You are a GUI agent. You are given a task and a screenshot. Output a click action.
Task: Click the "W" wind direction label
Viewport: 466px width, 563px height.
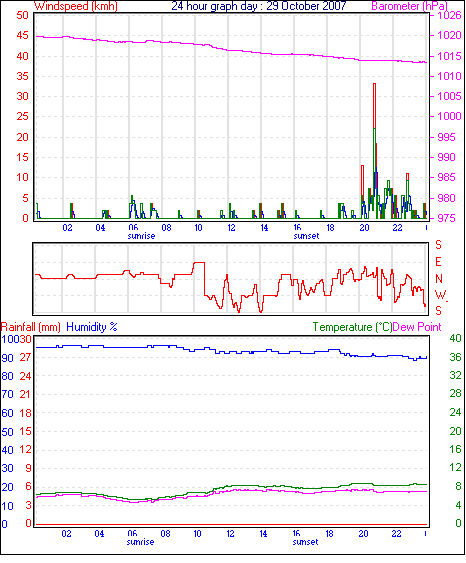coord(440,295)
